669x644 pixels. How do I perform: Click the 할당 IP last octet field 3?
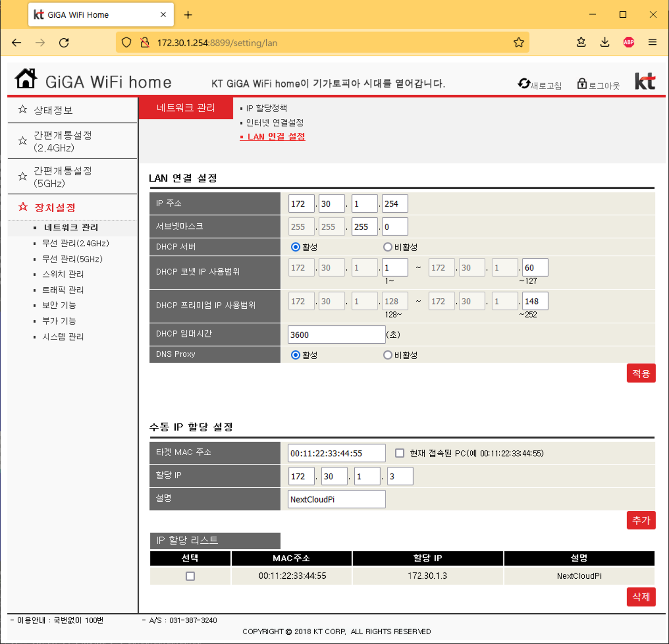(400, 476)
